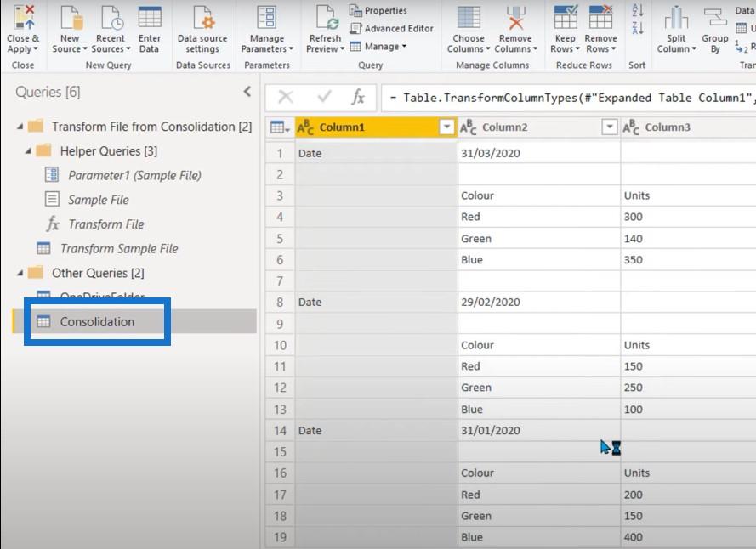This screenshot has width=756, height=549.
Task: Open the Advanced Editor
Action: coord(391,28)
